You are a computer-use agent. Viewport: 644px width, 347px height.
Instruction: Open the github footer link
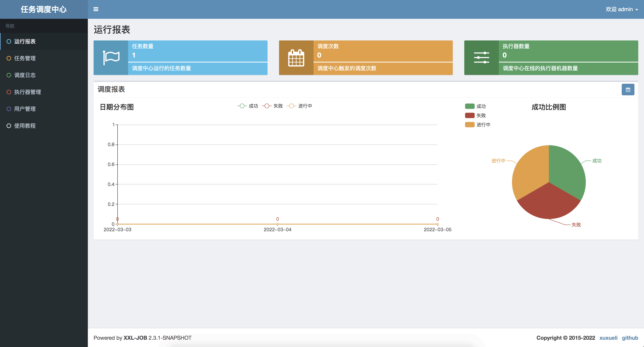coord(630,338)
